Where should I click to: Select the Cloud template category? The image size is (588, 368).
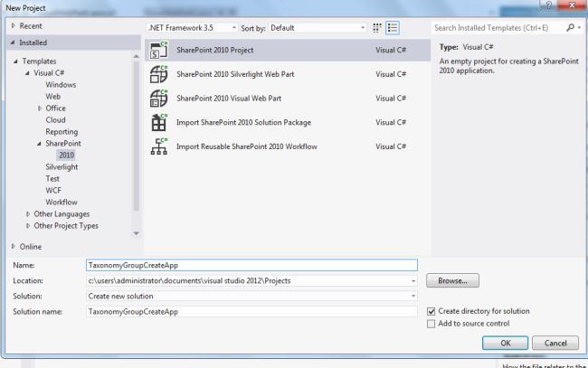(55, 120)
